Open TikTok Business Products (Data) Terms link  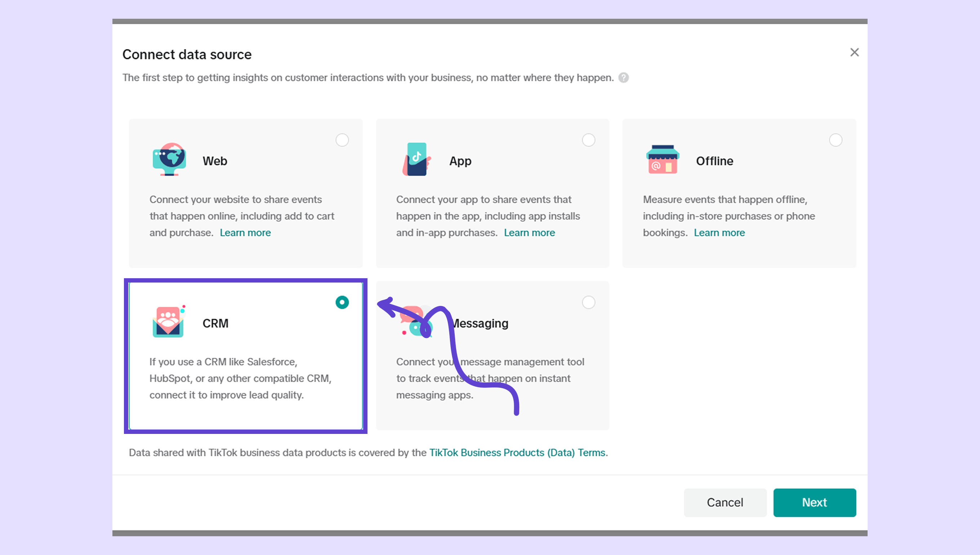(517, 452)
